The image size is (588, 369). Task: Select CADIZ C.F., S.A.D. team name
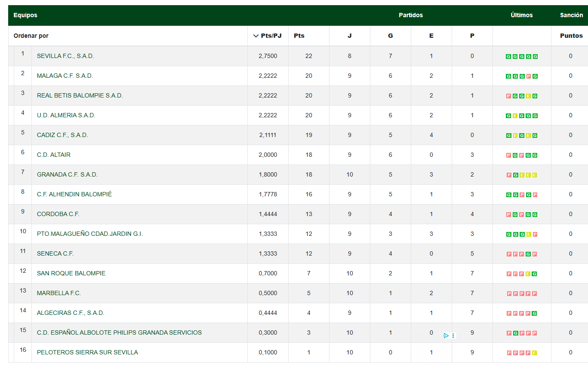tap(62, 135)
